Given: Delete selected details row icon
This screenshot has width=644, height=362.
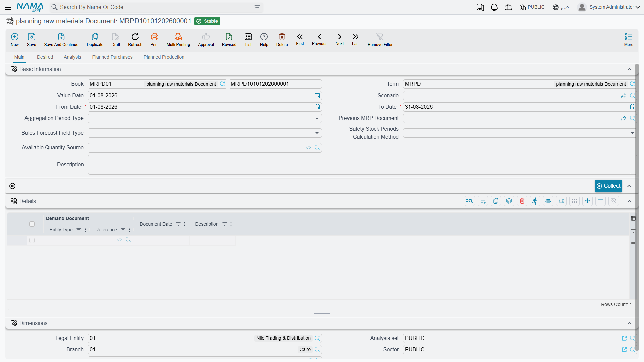Looking at the screenshot, I should (522, 201).
